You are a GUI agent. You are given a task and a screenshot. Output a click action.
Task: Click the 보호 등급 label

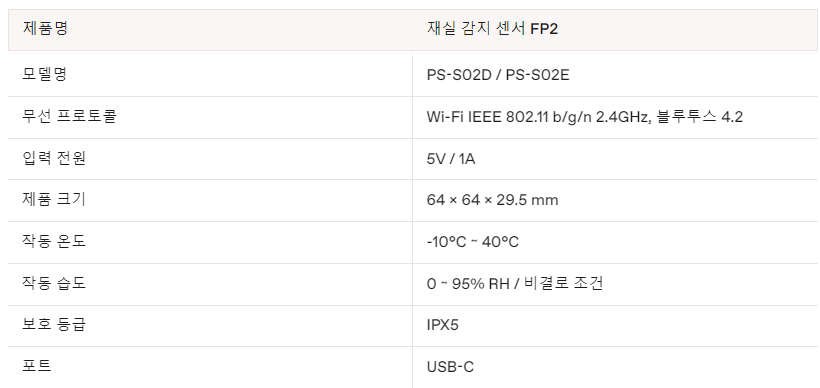[x=54, y=324]
